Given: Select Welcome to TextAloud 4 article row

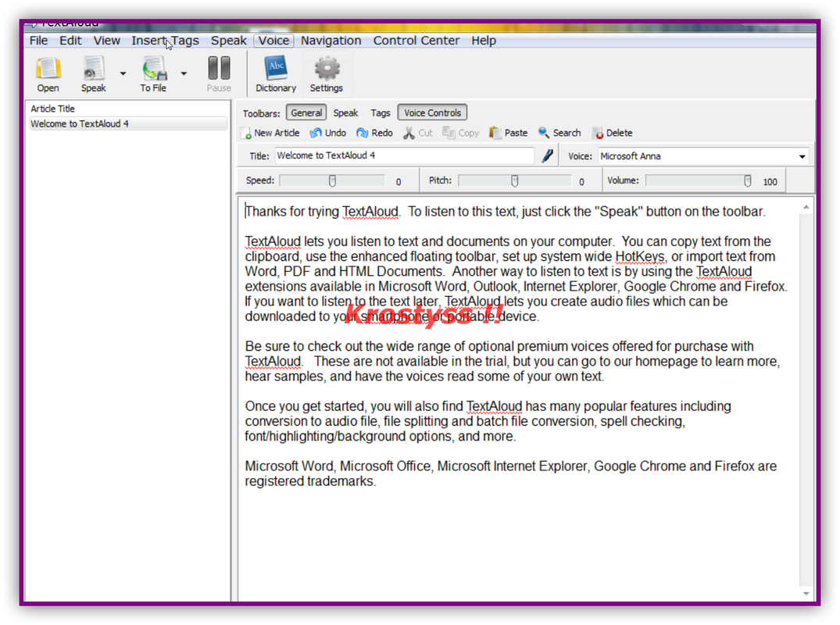Looking at the screenshot, I should pyautogui.click(x=128, y=123).
